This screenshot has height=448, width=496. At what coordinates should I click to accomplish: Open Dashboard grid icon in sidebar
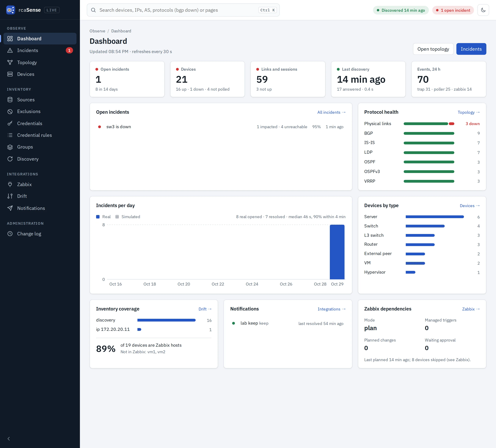(x=10, y=39)
